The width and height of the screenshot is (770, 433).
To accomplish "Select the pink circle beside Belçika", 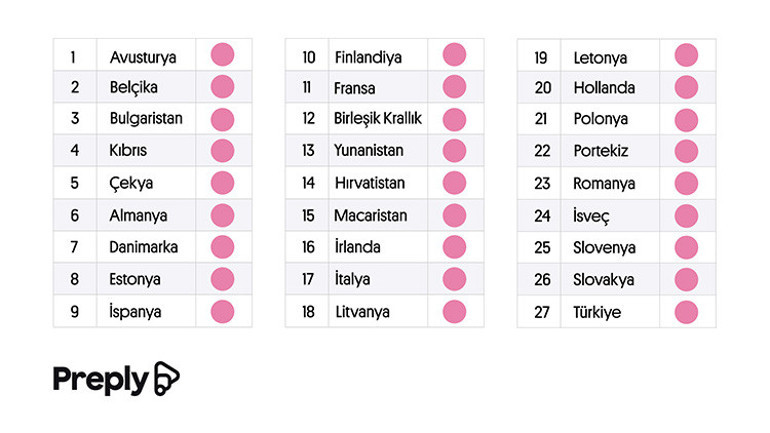I will [222, 87].
